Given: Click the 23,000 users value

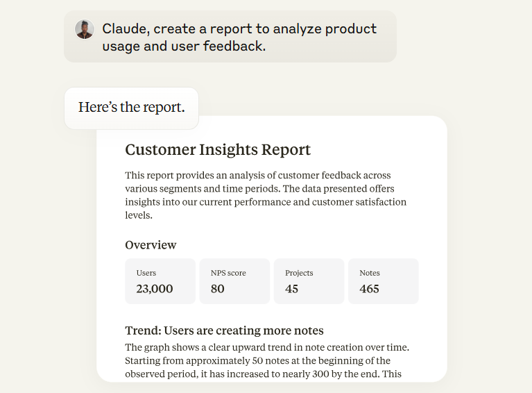Looking at the screenshot, I should [x=155, y=289].
